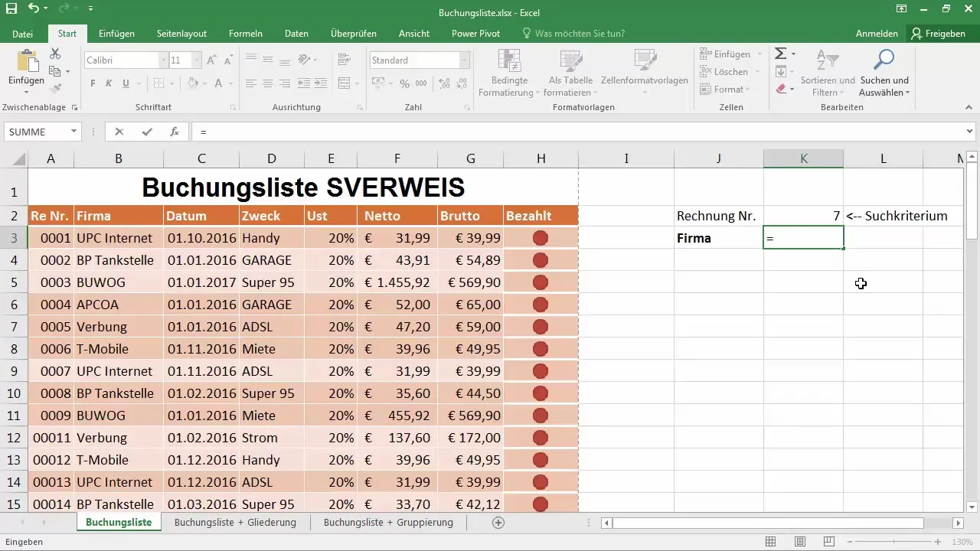
Task: Open Bedingte Formatierung menu
Action: pyautogui.click(x=509, y=75)
